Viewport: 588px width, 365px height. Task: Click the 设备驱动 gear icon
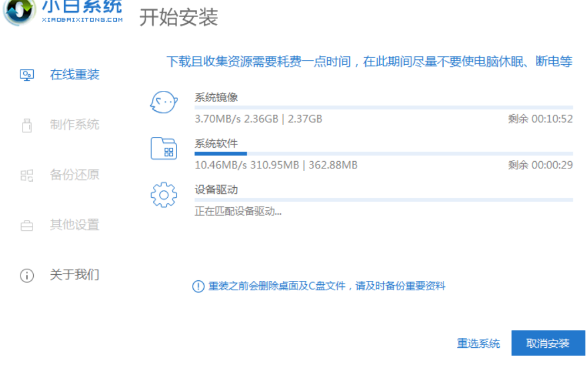point(164,195)
